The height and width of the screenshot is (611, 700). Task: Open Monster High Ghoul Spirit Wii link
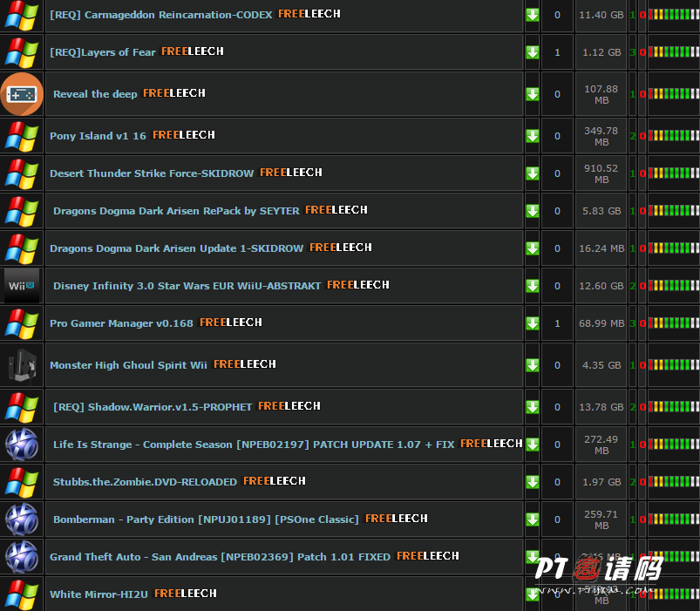point(128,365)
